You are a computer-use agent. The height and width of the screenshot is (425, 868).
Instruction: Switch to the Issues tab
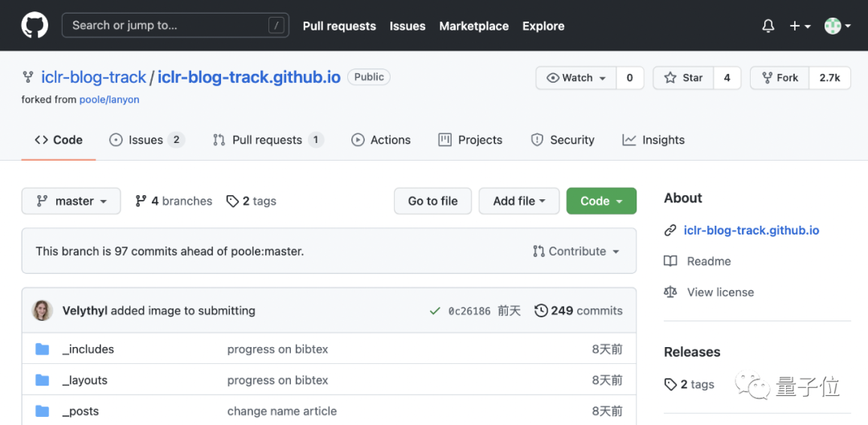(x=147, y=140)
